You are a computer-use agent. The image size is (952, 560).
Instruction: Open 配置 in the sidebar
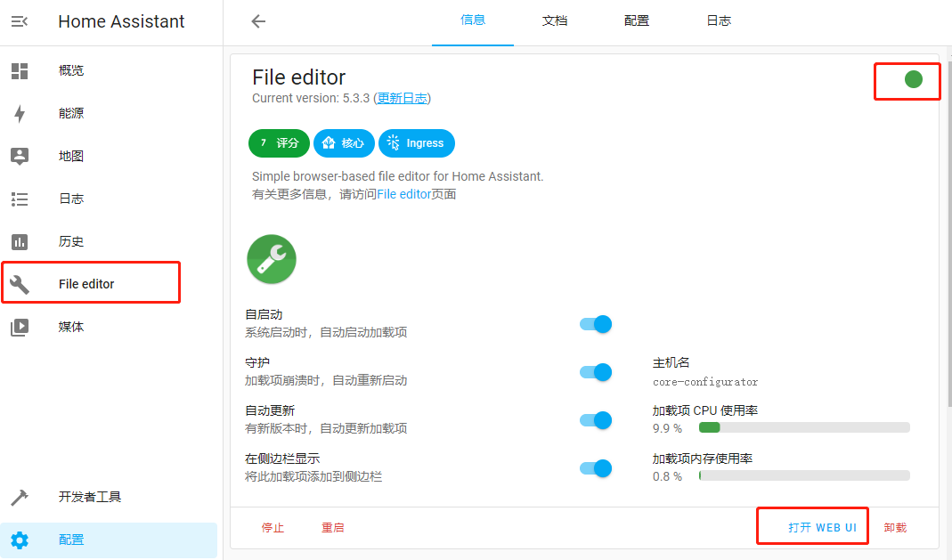coord(110,540)
